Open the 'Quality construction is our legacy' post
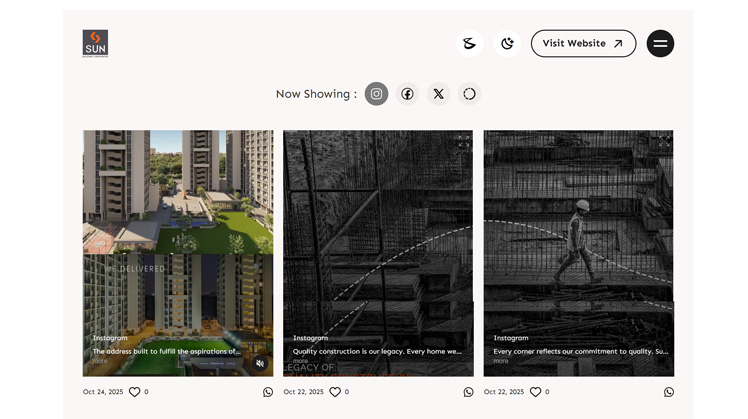748x419 pixels. (378, 253)
